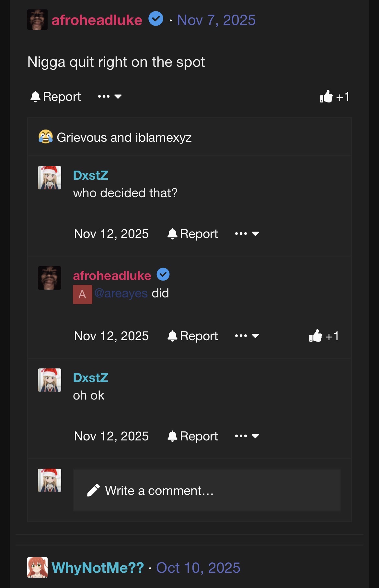This screenshot has width=379, height=588.
Task: Click the thumbs-up icon on the main post
Action: (326, 96)
